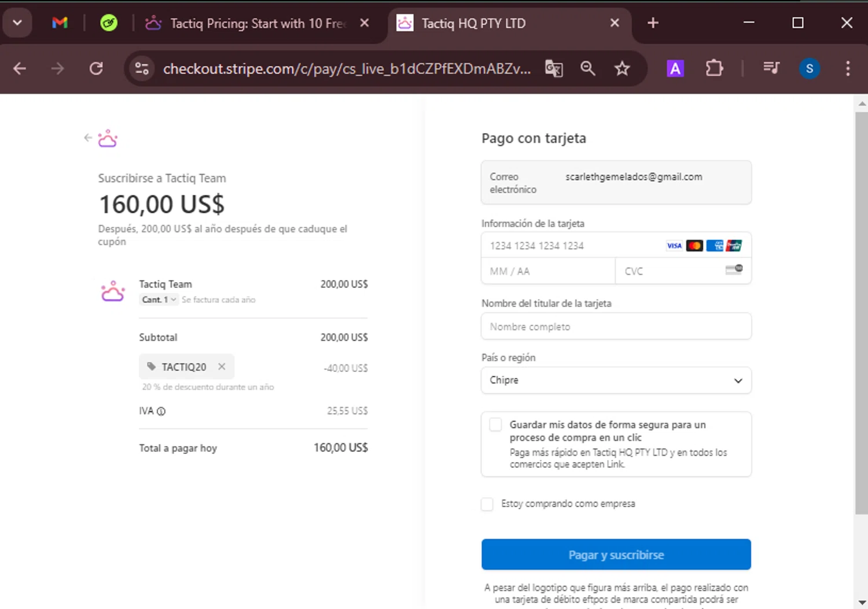
Task: Open the media controls icon
Action: coord(771,69)
